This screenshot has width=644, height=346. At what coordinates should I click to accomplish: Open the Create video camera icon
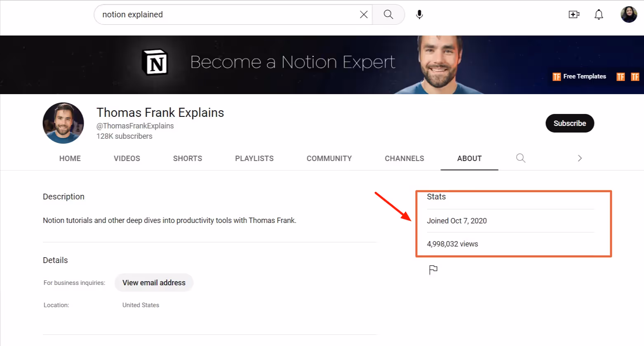point(574,14)
